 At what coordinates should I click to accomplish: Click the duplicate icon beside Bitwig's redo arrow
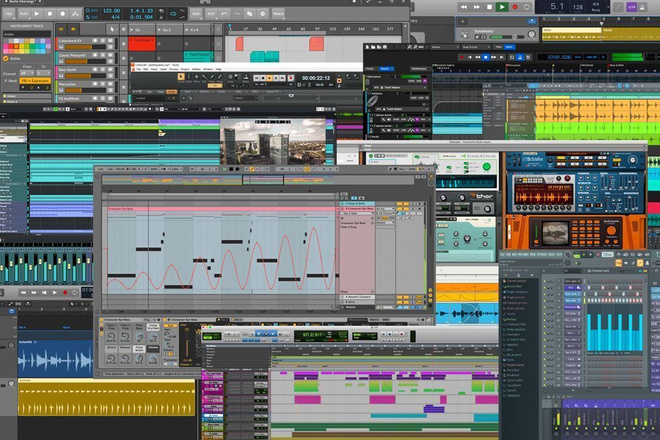[250, 13]
